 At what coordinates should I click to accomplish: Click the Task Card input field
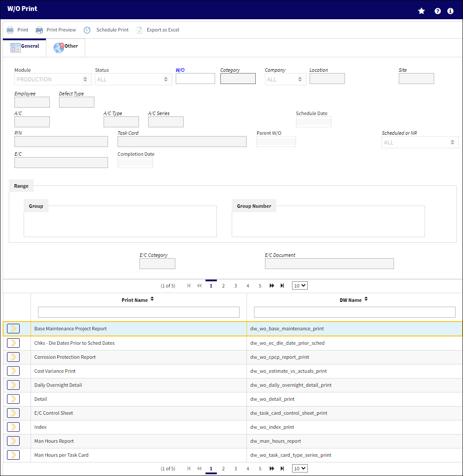[x=182, y=141]
